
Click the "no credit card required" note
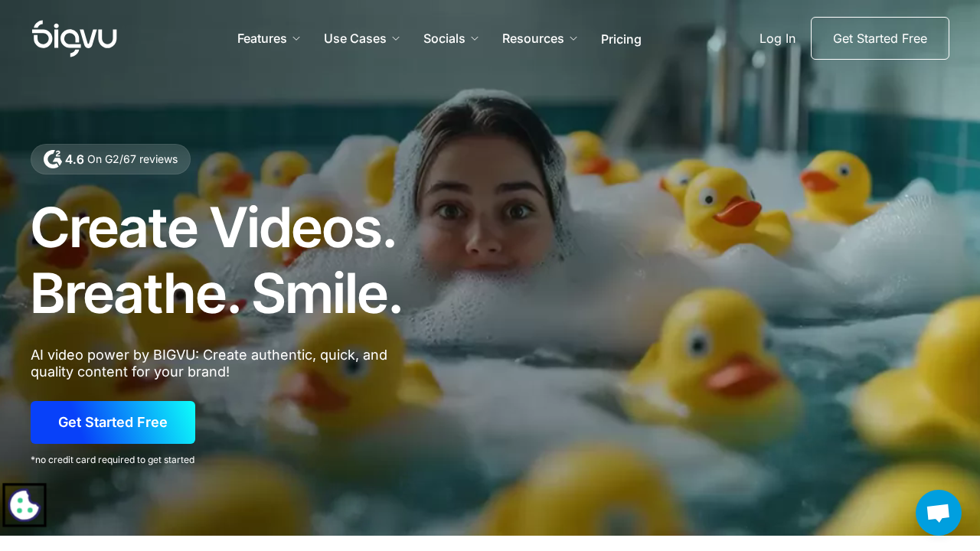[x=113, y=460]
